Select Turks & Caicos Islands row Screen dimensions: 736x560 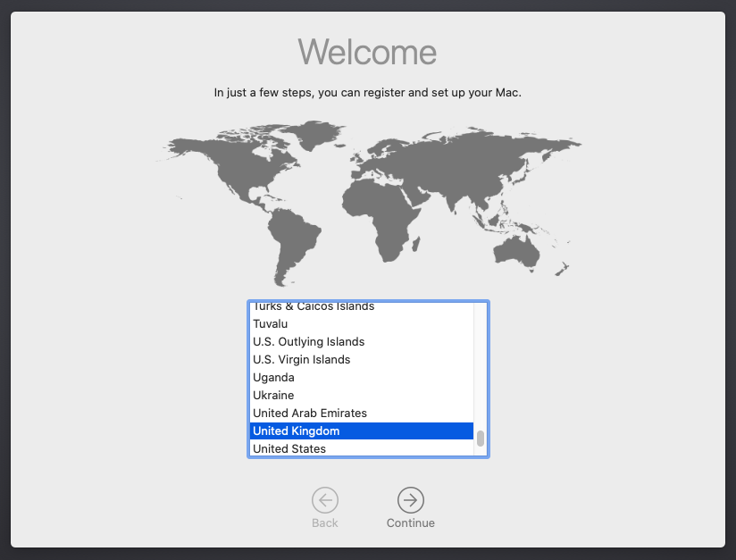click(362, 308)
